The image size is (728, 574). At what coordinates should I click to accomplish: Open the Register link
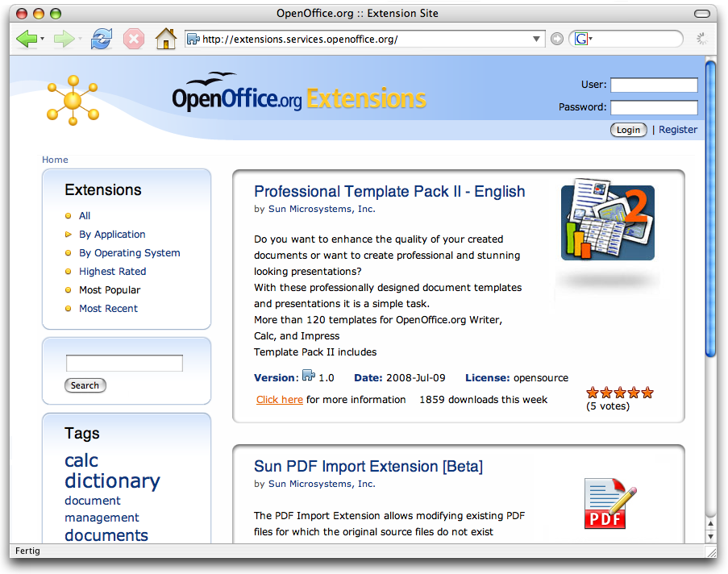pyautogui.click(x=678, y=130)
